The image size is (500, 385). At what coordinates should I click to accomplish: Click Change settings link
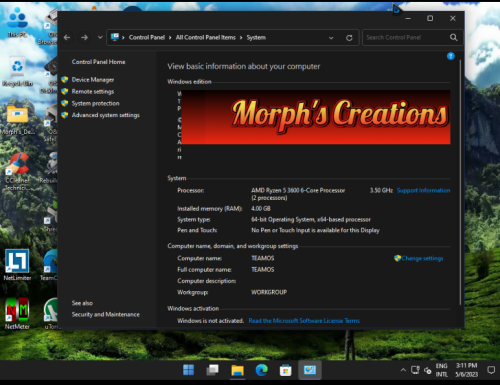point(422,258)
